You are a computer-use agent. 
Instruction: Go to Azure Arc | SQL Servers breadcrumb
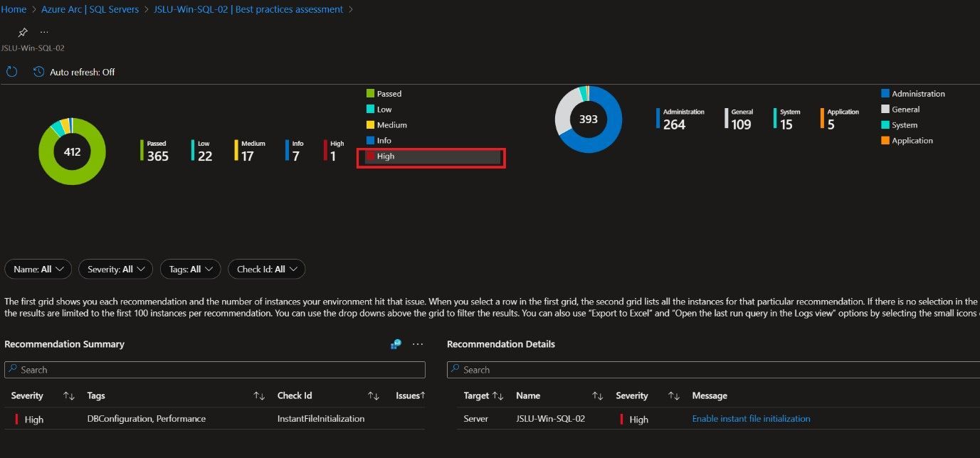[90, 9]
